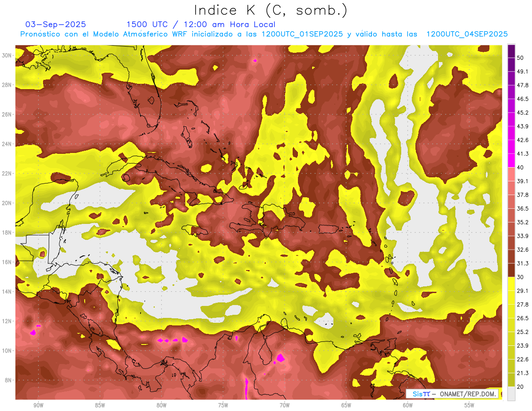The height and width of the screenshot is (411, 532).
Task: Click the '26N' latitude axis label
Action: point(8,114)
